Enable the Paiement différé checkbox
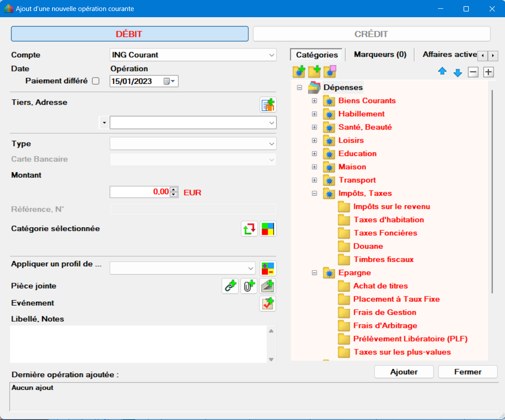 click(x=95, y=81)
